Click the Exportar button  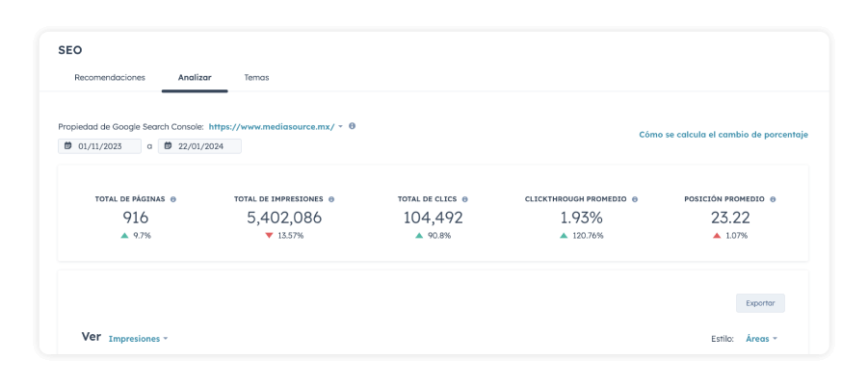pos(760,303)
